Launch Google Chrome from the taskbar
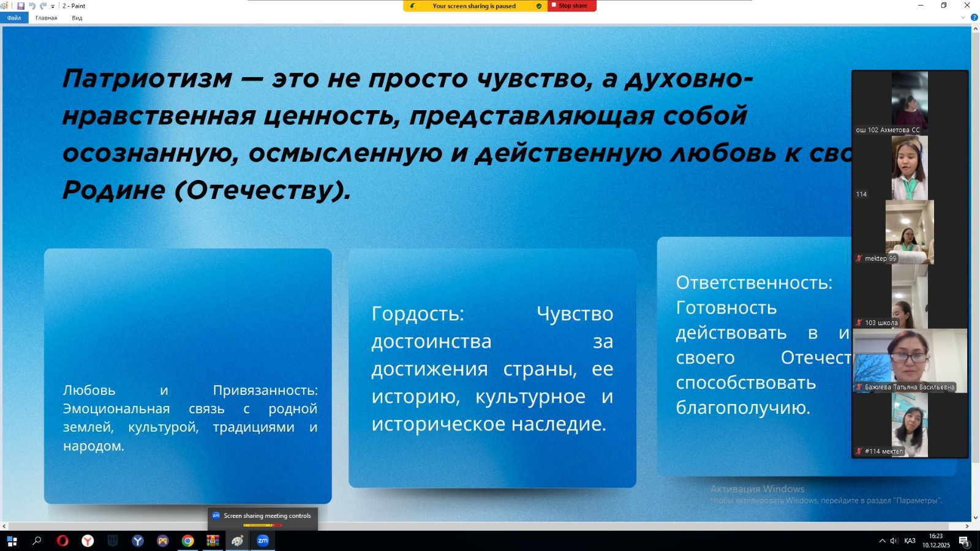The width and height of the screenshot is (980, 551). pos(188,541)
